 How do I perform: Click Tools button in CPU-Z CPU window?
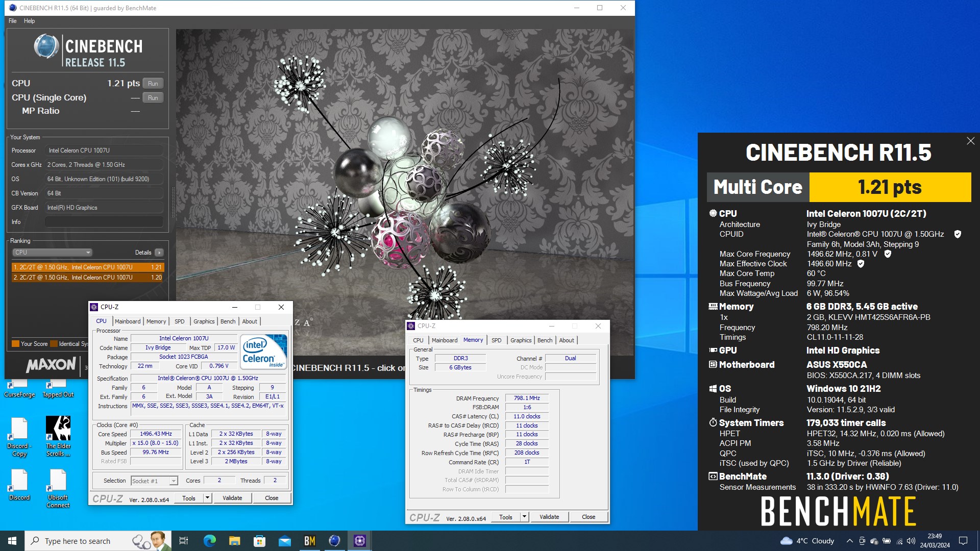coord(189,498)
